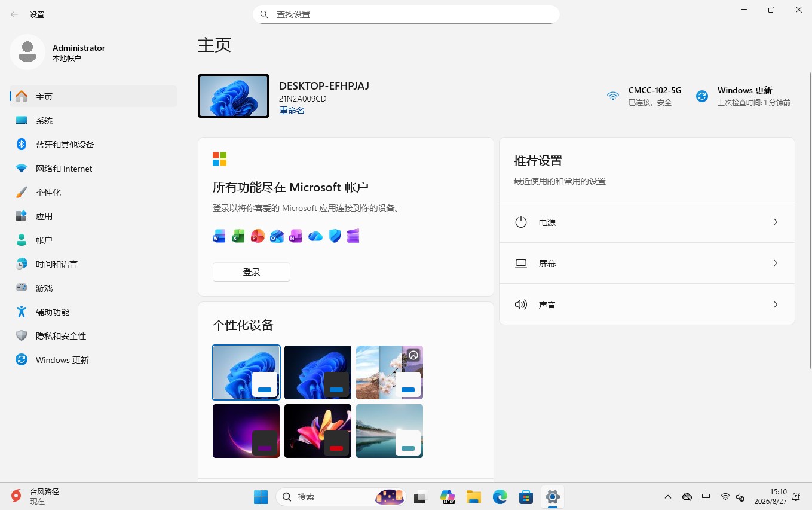812x510 pixels.
Task: Open the 个性化 sidebar section
Action: [93, 193]
